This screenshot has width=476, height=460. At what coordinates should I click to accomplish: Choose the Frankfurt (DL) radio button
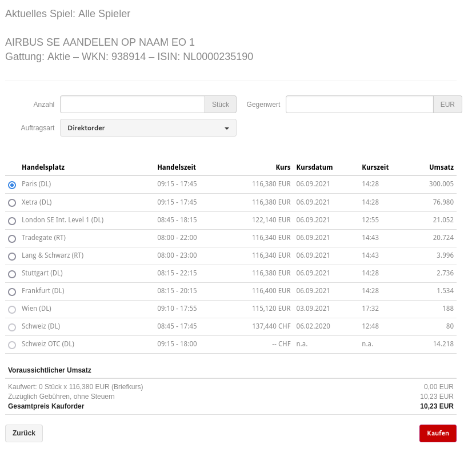point(12,292)
